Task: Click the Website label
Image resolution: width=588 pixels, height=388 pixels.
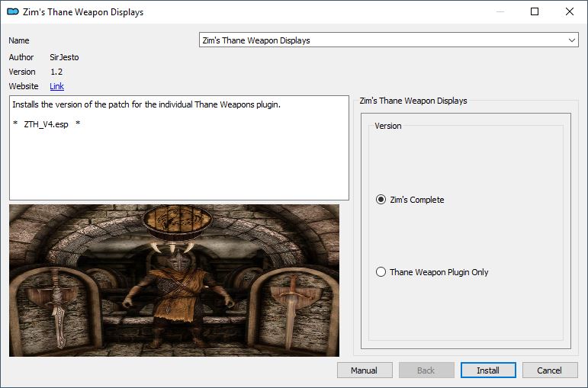Action: click(x=24, y=86)
